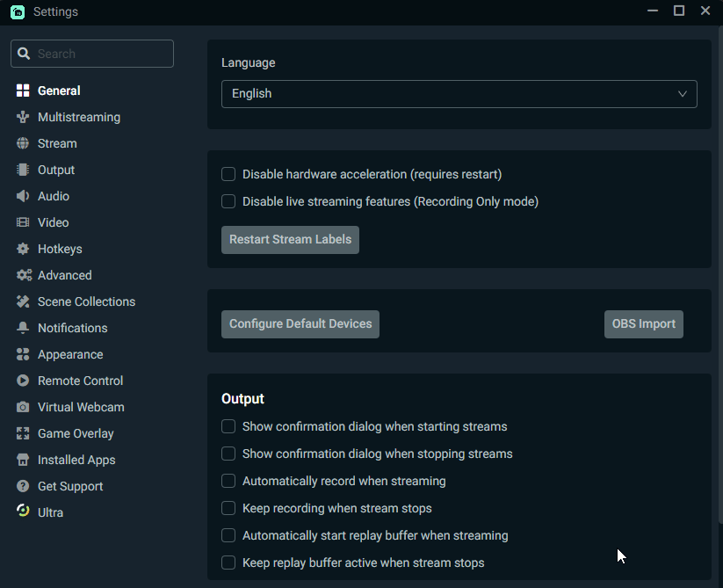
Task: Click the OBS Import button
Action: click(x=643, y=323)
